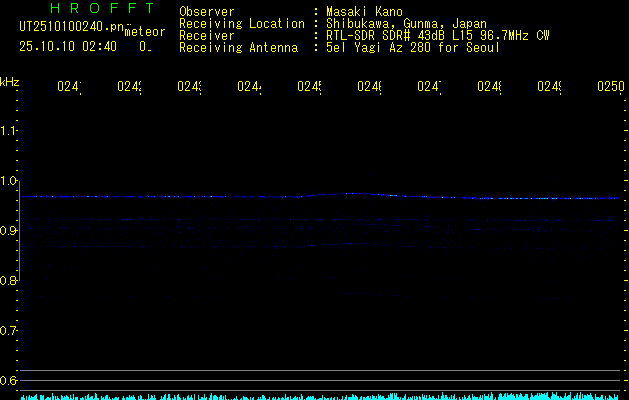The height and width of the screenshot is (400, 629).
Task: Select the 1.1 frequency axis label
Action: [9, 131]
